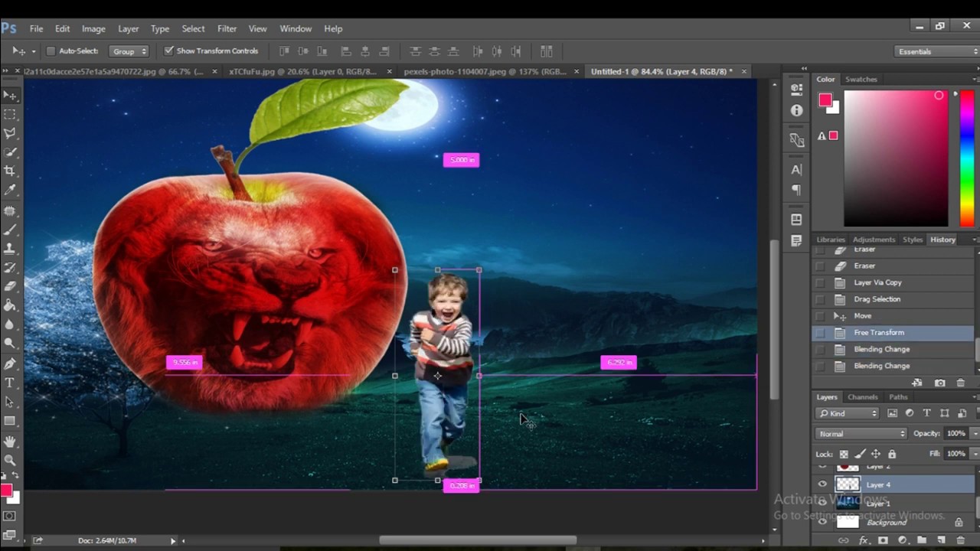Filter layers by type (T) icon
Screen dimensions: 980x551
coord(927,413)
